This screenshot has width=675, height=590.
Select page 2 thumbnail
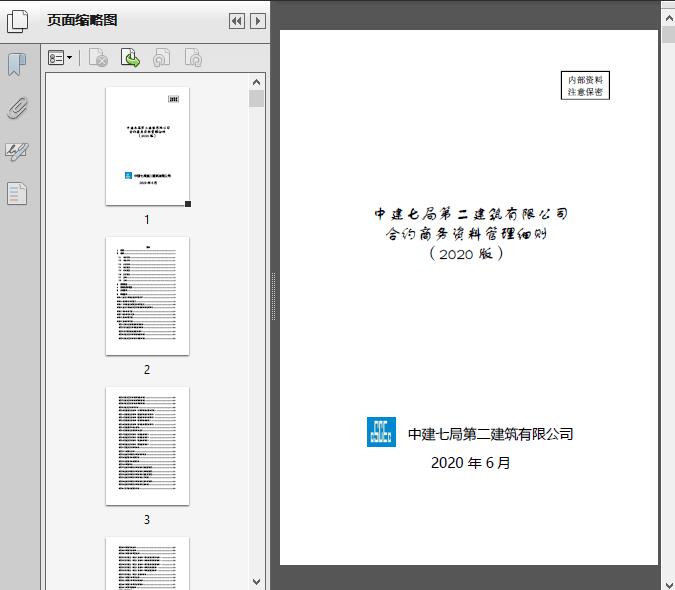tap(147, 296)
